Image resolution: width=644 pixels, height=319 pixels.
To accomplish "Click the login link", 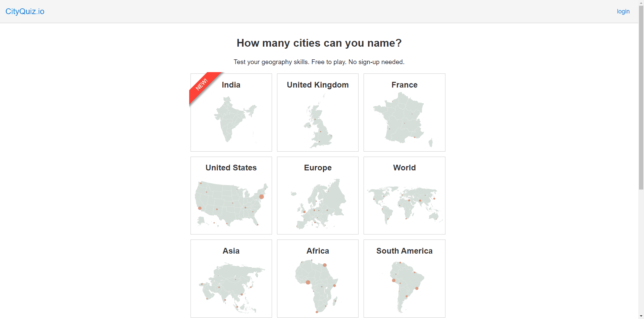I will coord(623,11).
